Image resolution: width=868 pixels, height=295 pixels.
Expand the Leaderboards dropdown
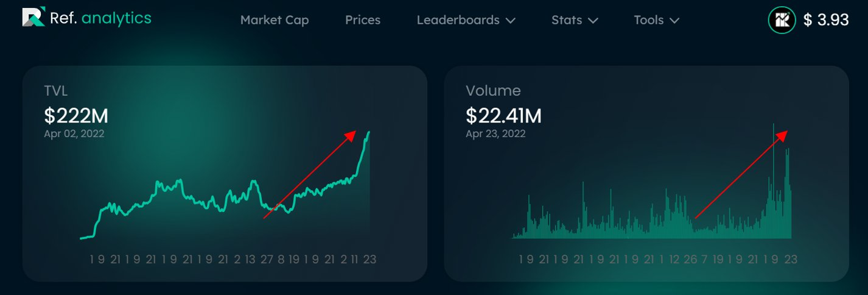[x=466, y=20]
